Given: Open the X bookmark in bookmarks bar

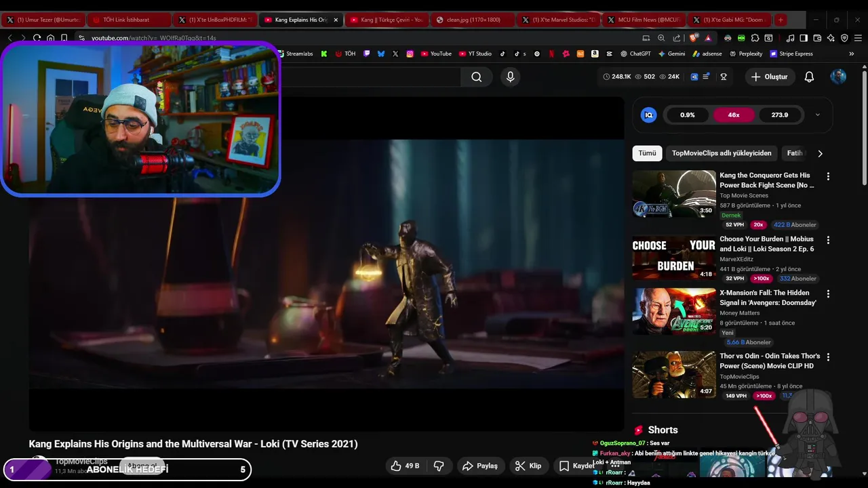Looking at the screenshot, I should [395, 54].
